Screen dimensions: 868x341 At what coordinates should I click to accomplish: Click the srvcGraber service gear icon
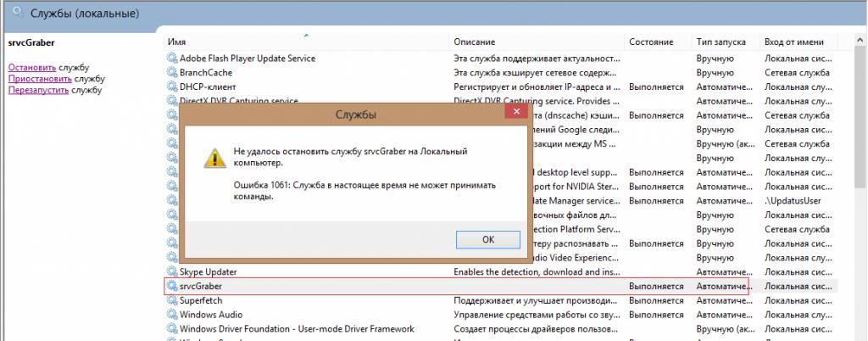172,287
